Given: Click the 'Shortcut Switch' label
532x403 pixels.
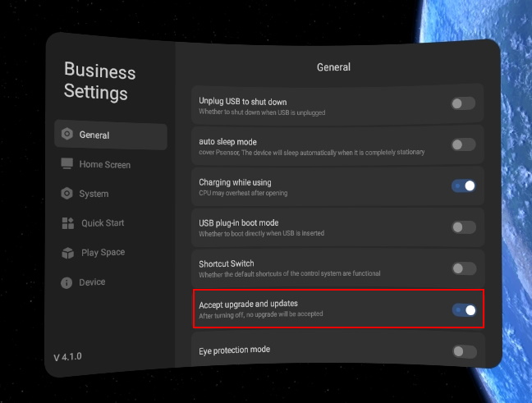Looking at the screenshot, I should pos(227,263).
